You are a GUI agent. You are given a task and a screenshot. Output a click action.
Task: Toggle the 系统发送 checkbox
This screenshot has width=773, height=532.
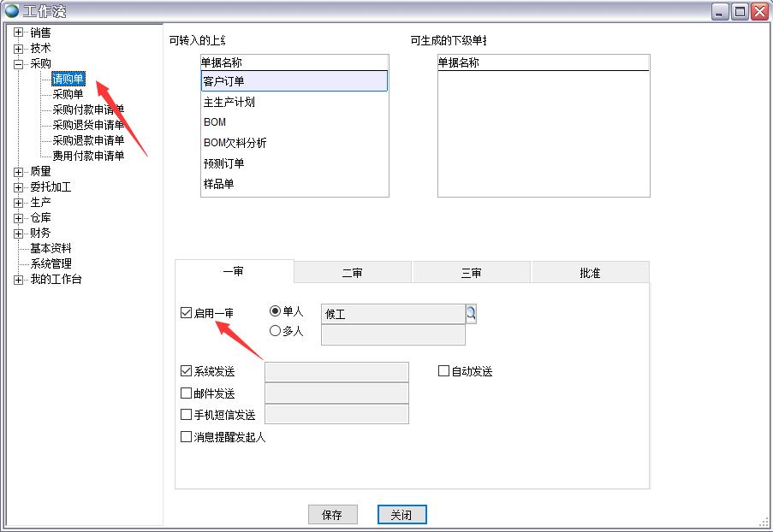(187, 371)
